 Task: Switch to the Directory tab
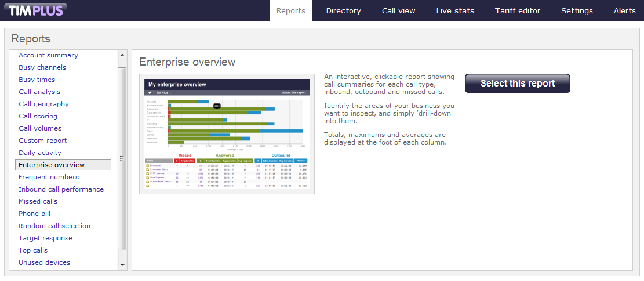(x=343, y=11)
